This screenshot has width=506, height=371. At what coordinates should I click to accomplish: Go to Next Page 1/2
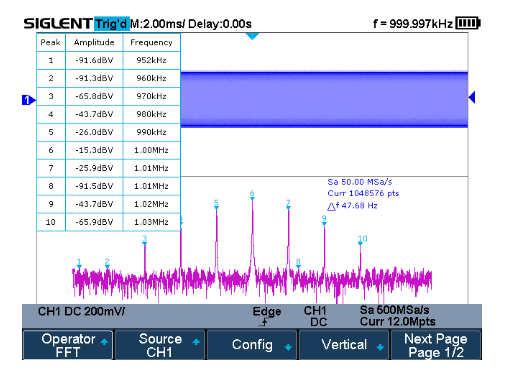436,345
